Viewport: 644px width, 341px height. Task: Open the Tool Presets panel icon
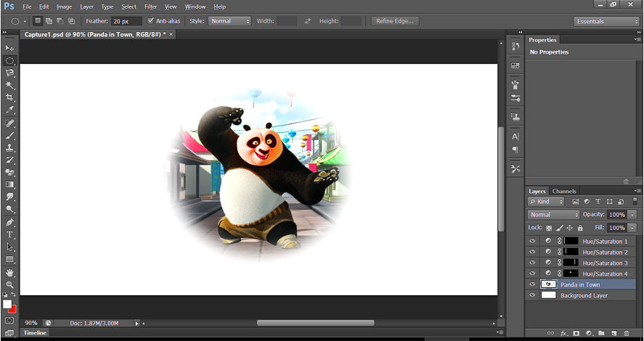(x=515, y=168)
